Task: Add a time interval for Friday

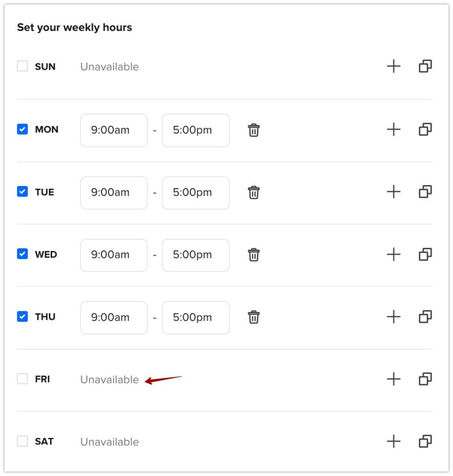Action: coord(393,379)
